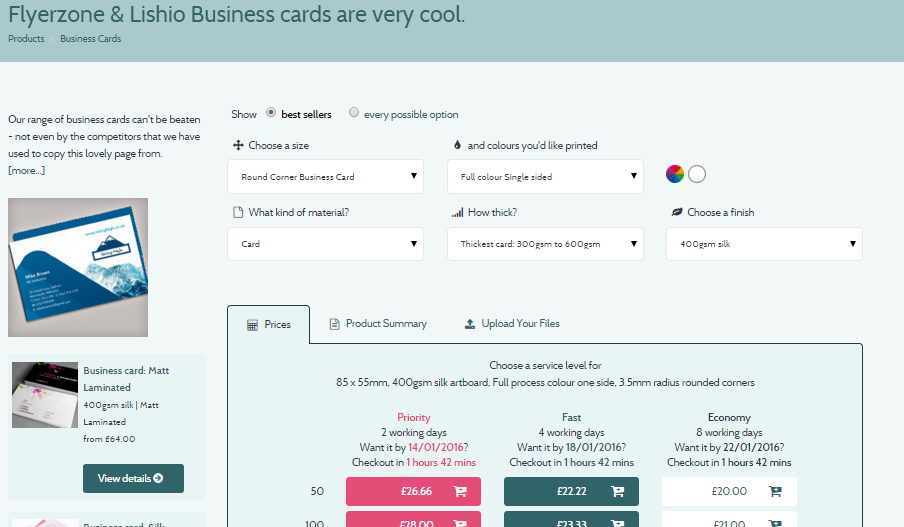Select the best sellers radio option
This screenshot has height=527, width=904.
click(270, 112)
